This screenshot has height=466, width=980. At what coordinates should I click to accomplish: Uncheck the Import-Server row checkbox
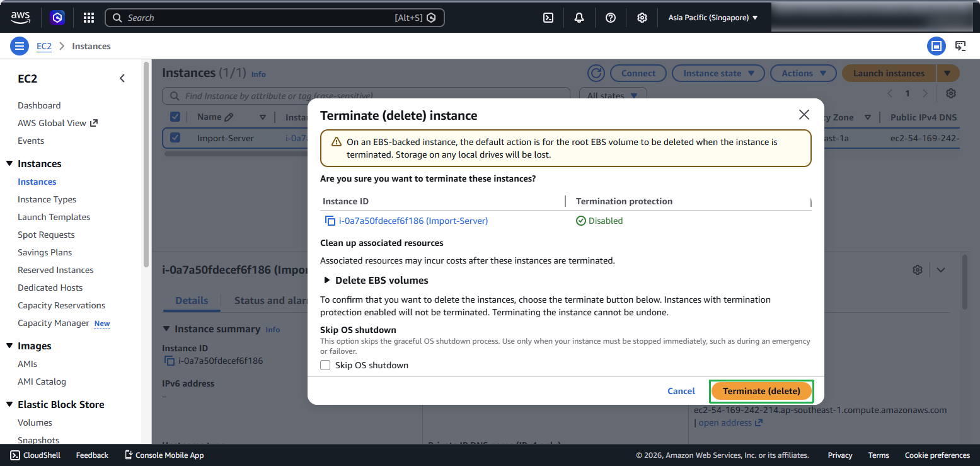point(175,137)
